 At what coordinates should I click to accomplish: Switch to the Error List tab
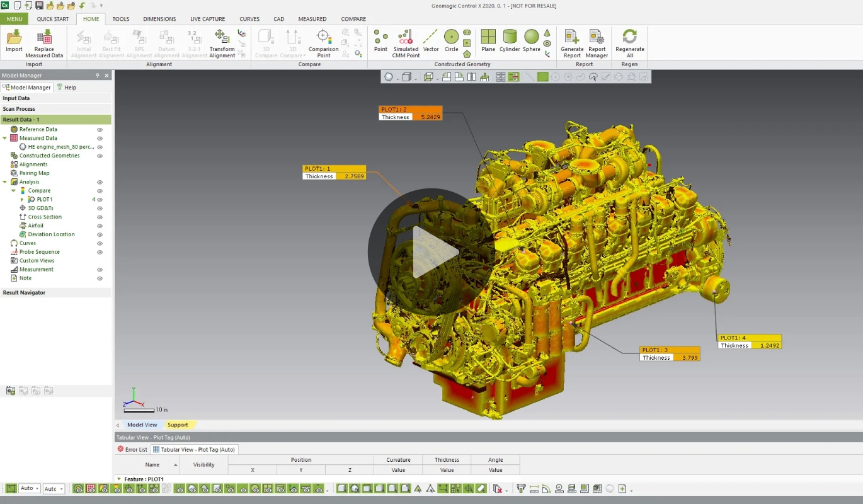pos(132,450)
